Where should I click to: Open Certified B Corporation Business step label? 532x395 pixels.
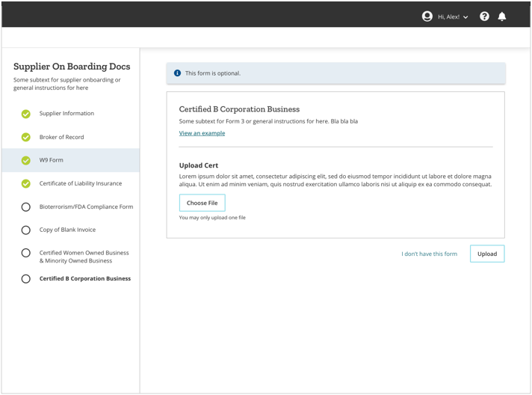(85, 278)
